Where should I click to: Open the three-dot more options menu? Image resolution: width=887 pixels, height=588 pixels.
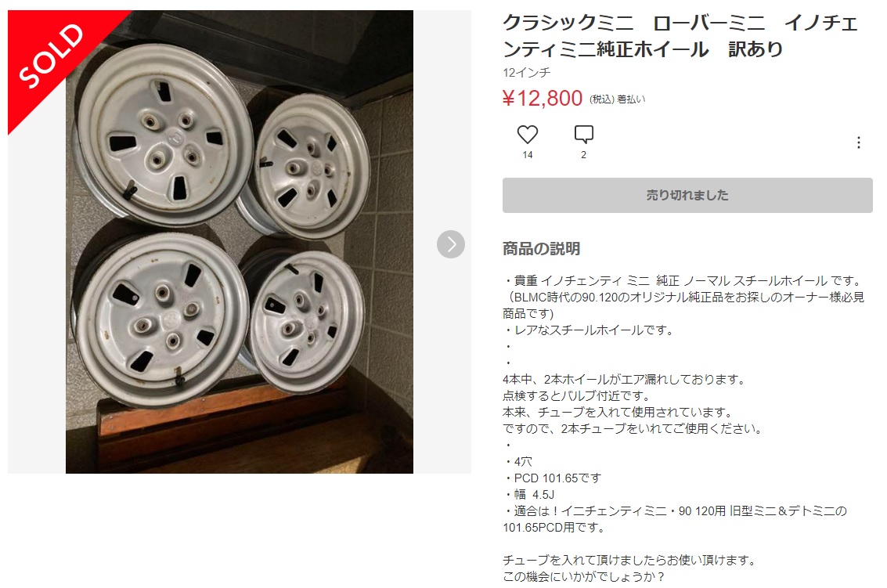point(858,142)
